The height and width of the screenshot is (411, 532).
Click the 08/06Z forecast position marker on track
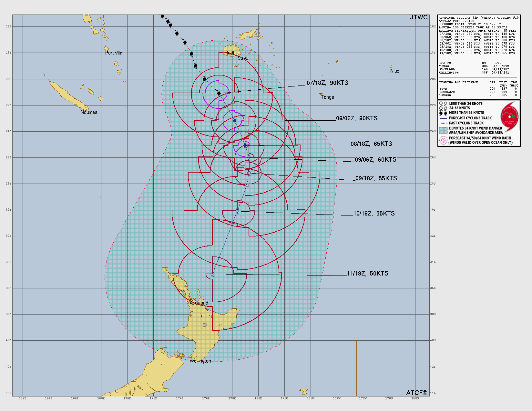[x=235, y=121]
